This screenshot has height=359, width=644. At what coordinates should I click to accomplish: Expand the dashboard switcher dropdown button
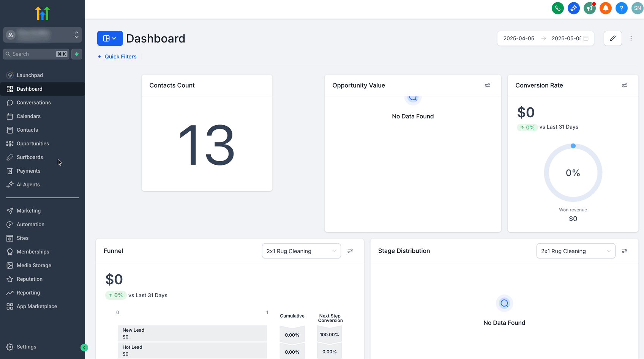[x=110, y=38]
